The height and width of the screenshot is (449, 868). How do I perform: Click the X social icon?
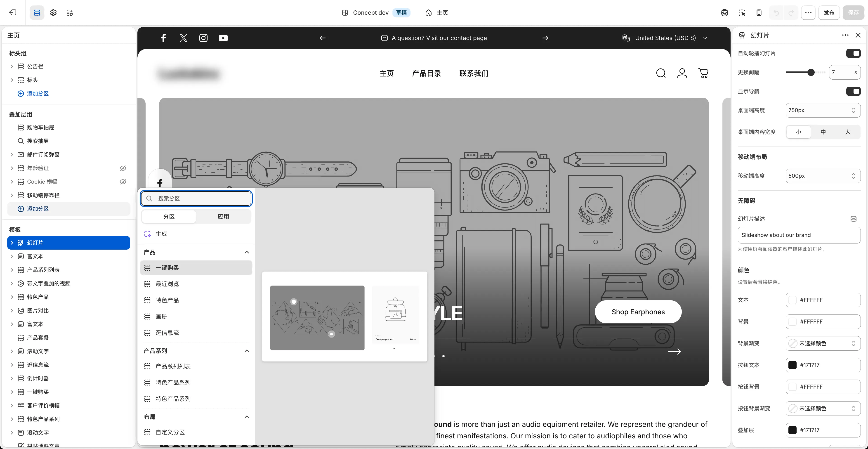click(x=183, y=38)
